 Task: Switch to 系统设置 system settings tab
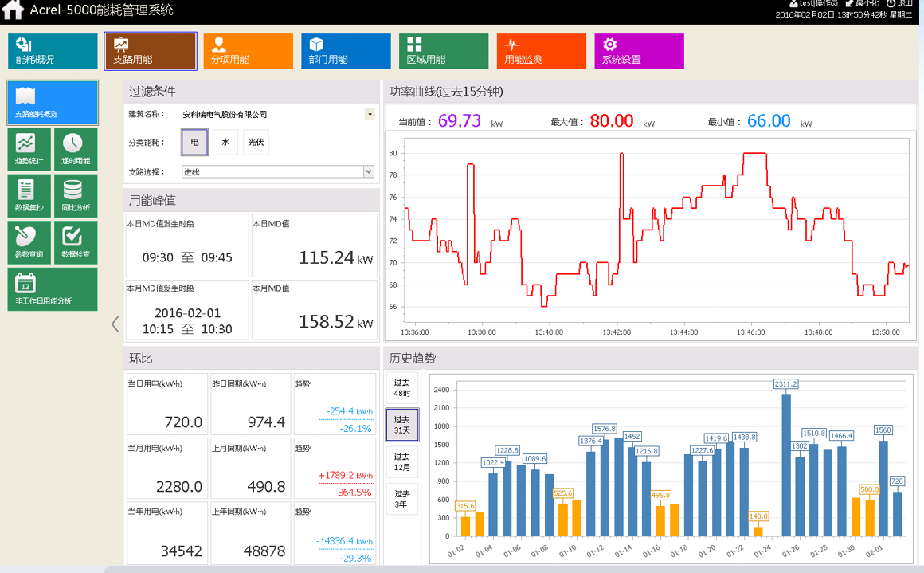[639, 51]
